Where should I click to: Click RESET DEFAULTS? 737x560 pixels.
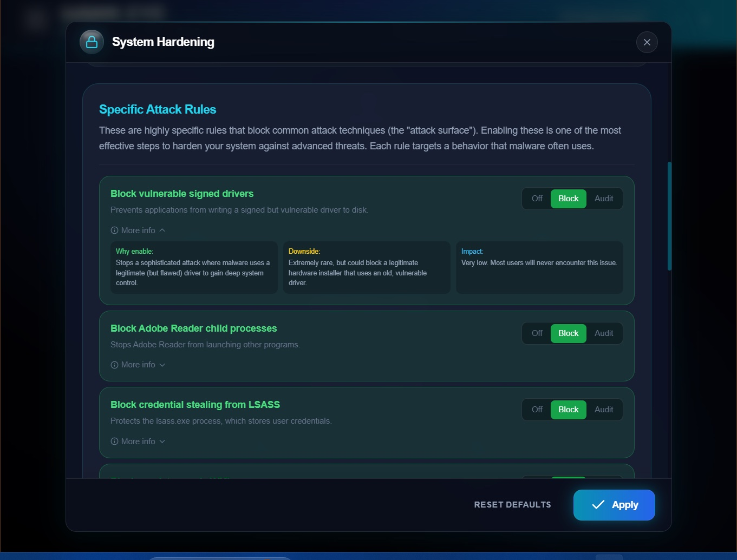click(x=512, y=504)
